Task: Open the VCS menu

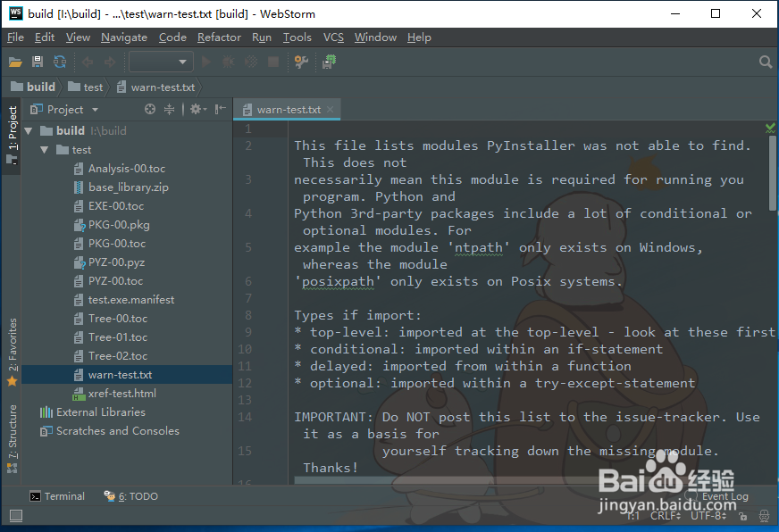Action: click(x=333, y=37)
